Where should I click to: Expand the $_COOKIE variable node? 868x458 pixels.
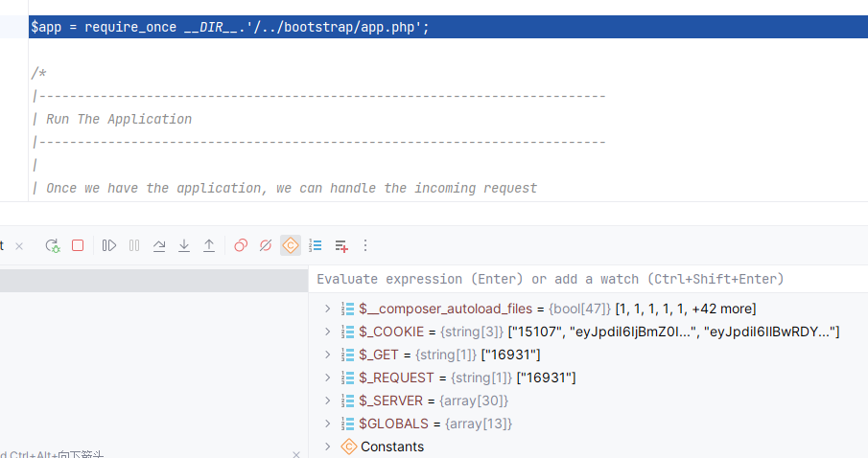(327, 332)
